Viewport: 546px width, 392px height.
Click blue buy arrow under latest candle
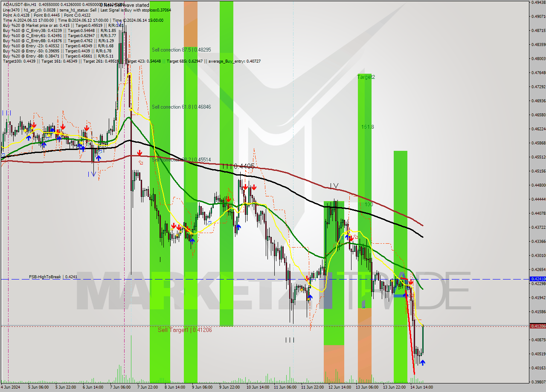pyautogui.click(x=422, y=363)
